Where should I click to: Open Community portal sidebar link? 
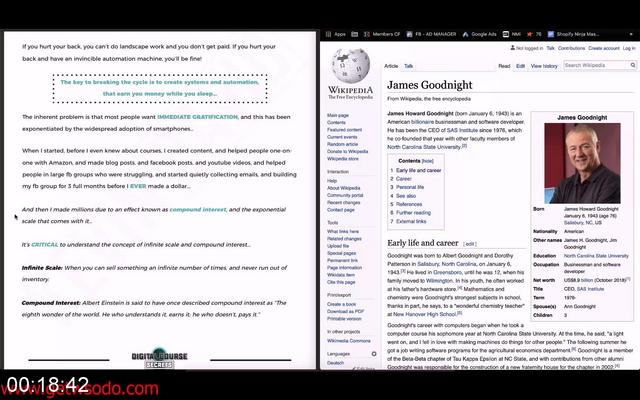pos(345,195)
